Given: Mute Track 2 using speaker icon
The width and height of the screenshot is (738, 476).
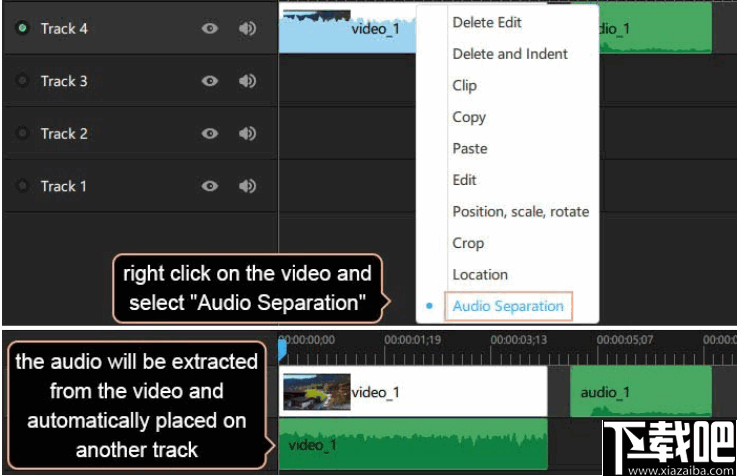Looking at the screenshot, I should coord(247,134).
